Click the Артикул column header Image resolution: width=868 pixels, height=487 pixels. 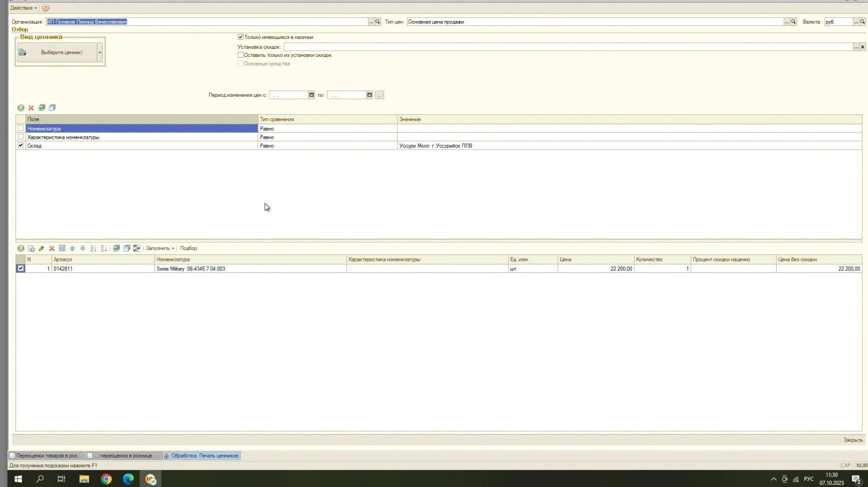pyautogui.click(x=103, y=259)
